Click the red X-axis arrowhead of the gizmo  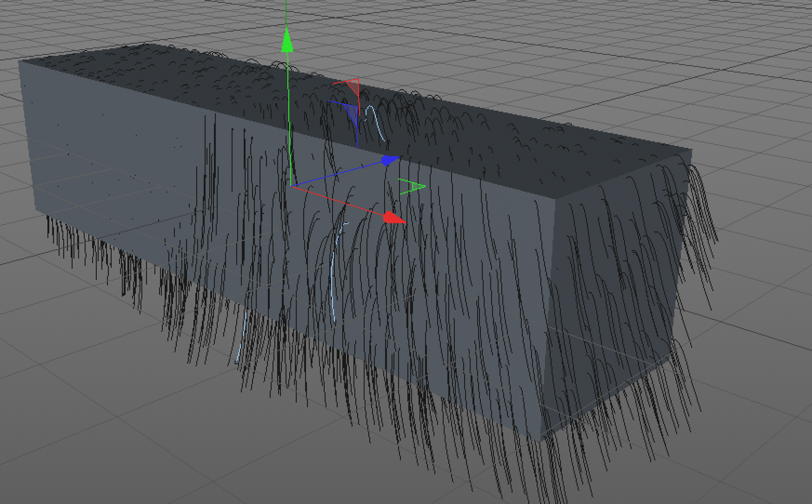(x=395, y=218)
